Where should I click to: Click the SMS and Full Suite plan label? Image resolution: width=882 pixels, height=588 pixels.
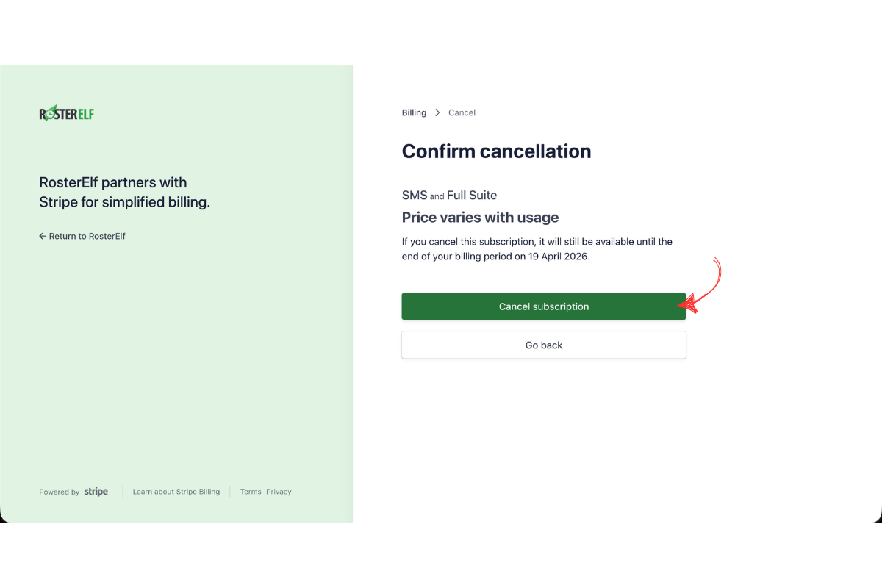pyautogui.click(x=449, y=195)
